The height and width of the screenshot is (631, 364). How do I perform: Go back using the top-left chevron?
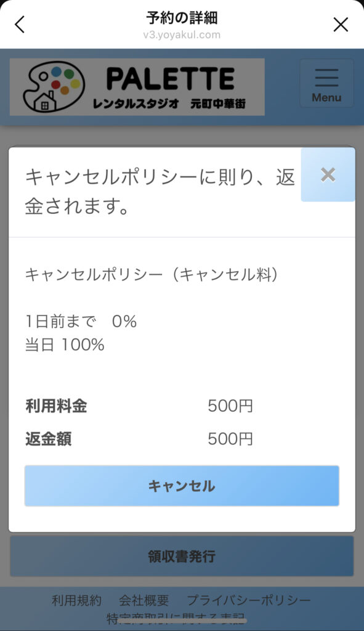pos(20,25)
